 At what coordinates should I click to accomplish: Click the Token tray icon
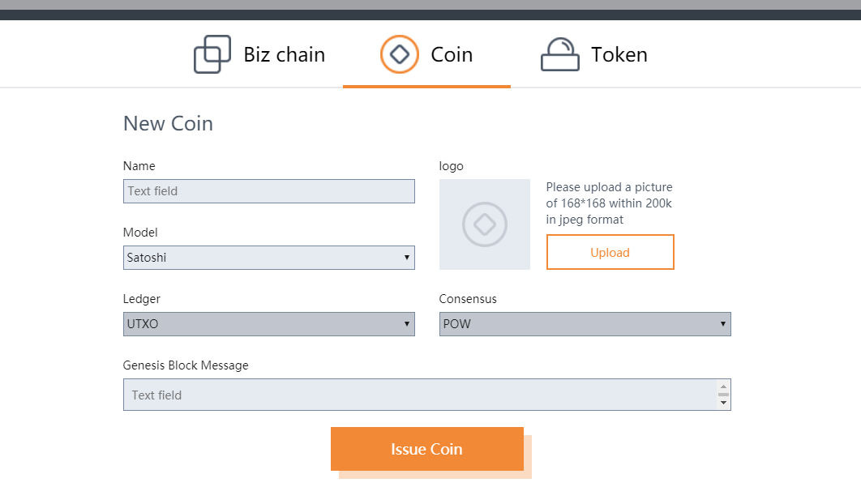pos(559,54)
